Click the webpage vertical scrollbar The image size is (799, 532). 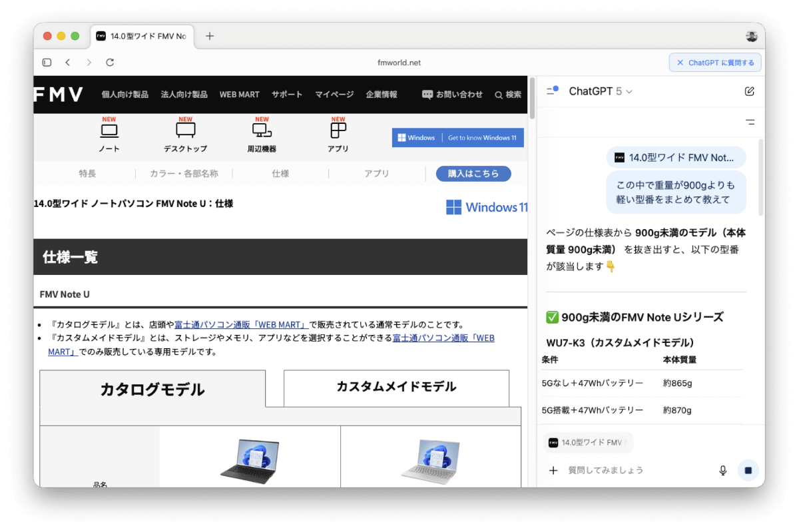click(x=531, y=99)
